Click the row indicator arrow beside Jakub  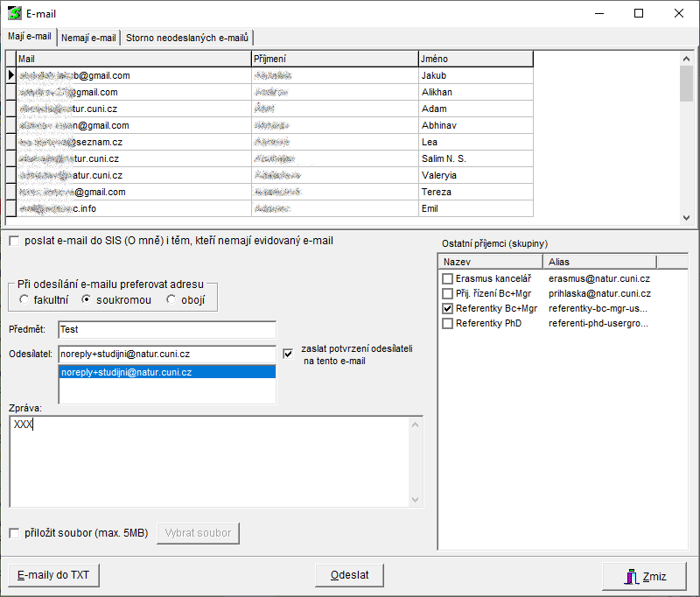click(10, 75)
